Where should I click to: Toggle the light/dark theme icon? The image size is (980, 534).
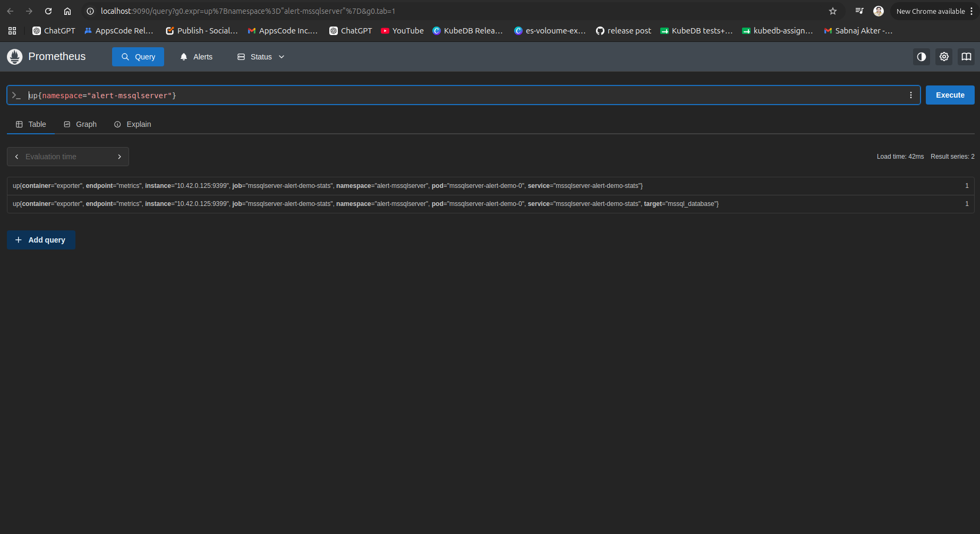click(922, 57)
